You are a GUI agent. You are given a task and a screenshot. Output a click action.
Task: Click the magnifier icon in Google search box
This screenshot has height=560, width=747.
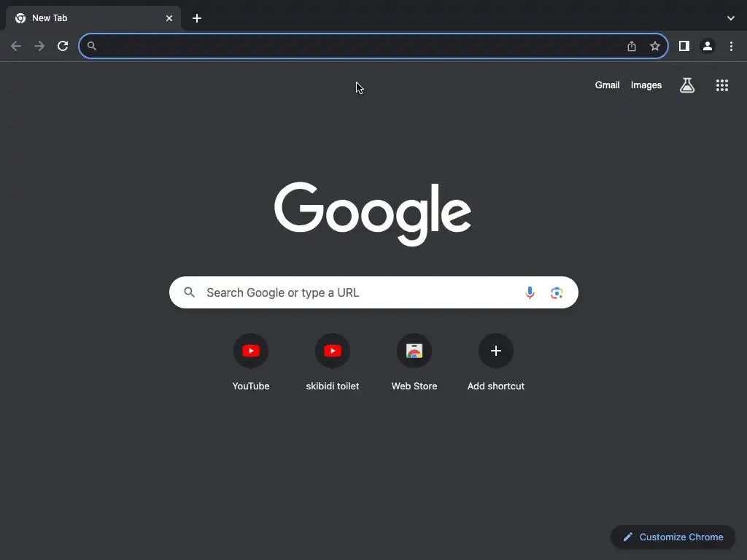(189, 292)
